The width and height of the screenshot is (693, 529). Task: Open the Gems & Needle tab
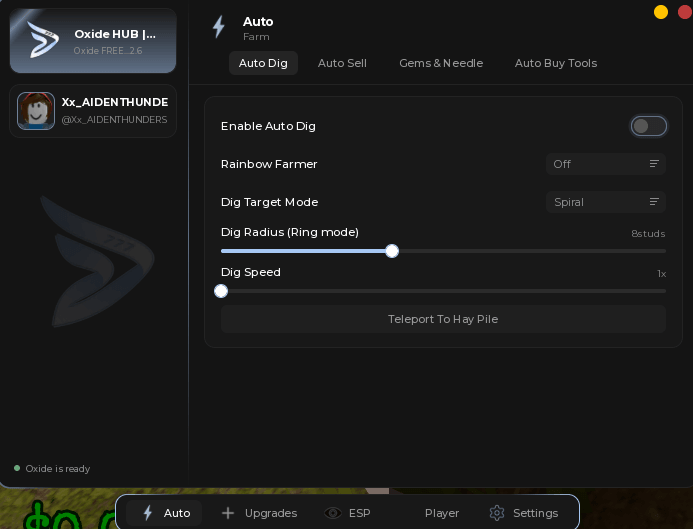point(441,63)
